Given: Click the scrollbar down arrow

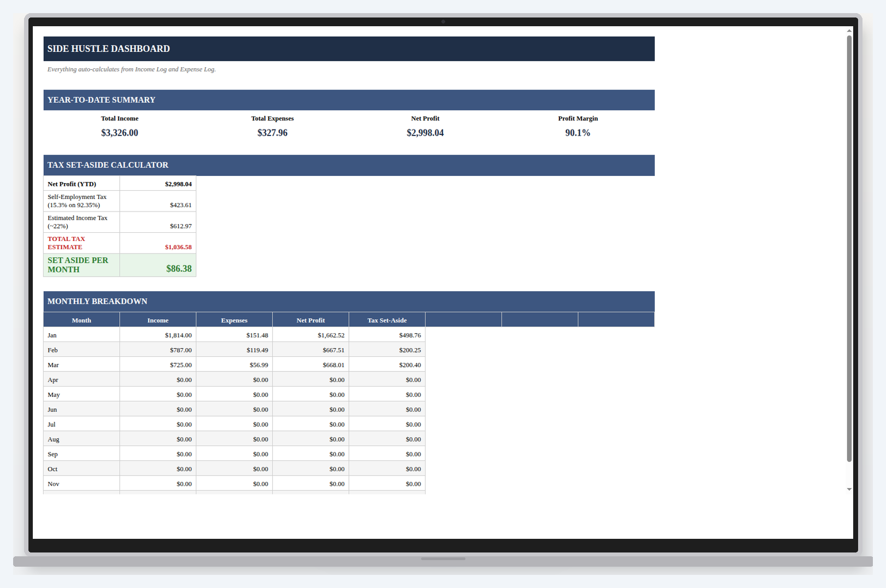Looking at the screenshot, I should [x=849, y=489].
